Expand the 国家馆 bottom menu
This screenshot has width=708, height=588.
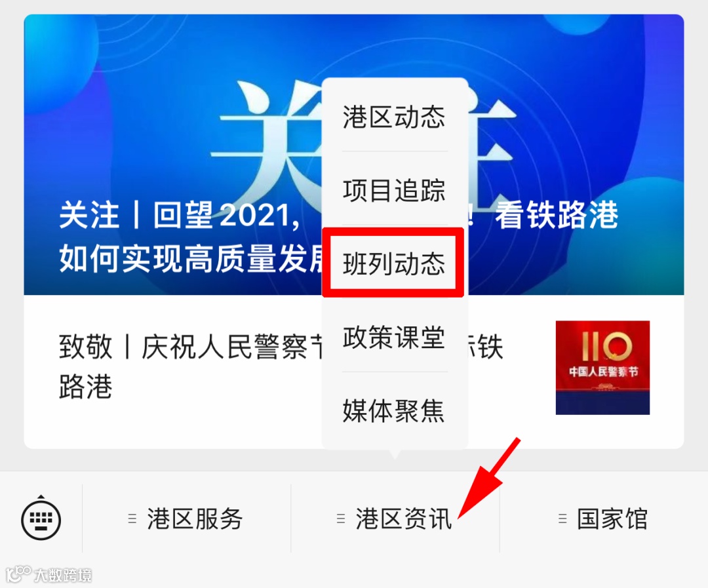604,519
